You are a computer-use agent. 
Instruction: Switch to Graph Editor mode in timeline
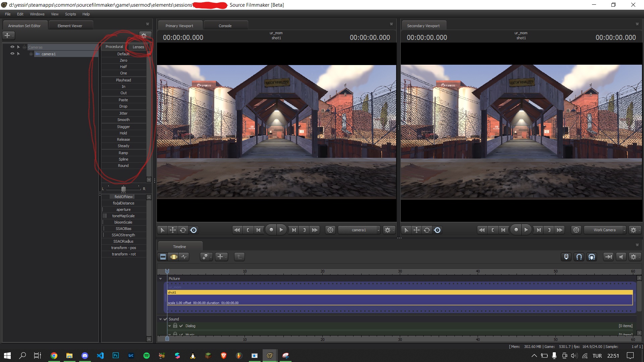[x=184, y=257]
